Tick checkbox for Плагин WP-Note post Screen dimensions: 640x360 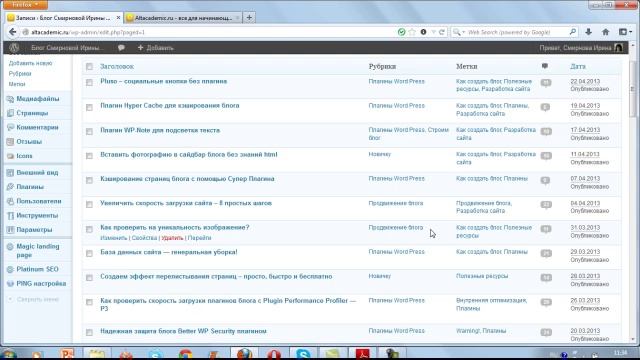[89, 131]
